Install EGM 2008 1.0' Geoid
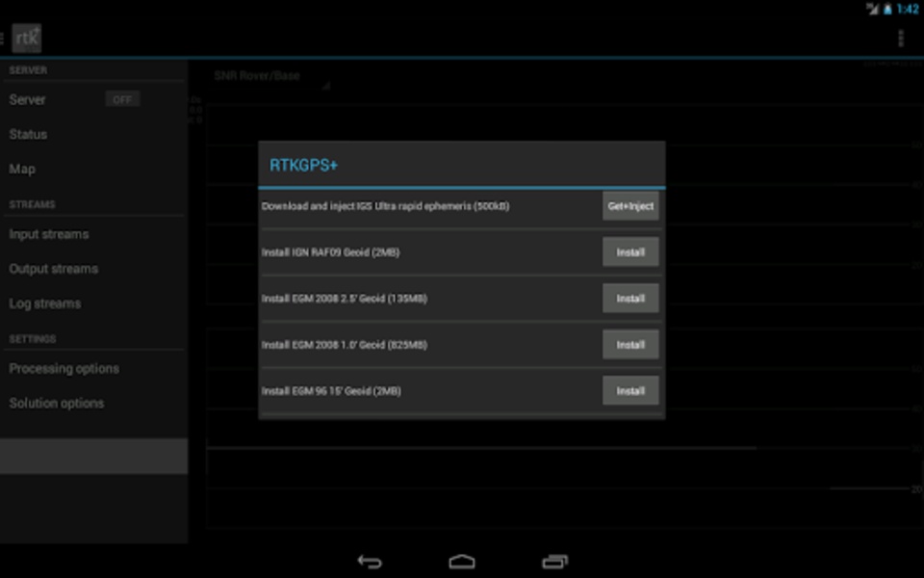This screenshot has height=578, width=924. [630, 345]
